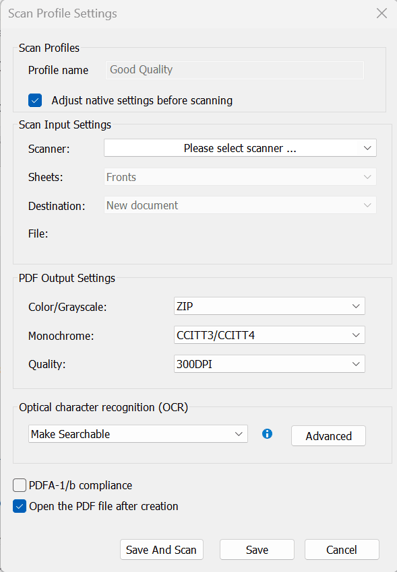Click the Color/Grayscale: label

coord(68,307)
